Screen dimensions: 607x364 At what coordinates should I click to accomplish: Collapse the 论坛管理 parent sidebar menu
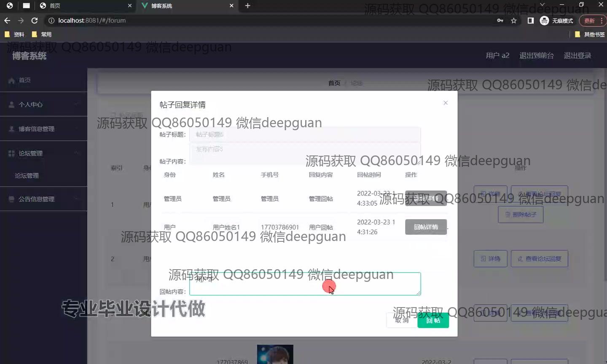point(43,153)
